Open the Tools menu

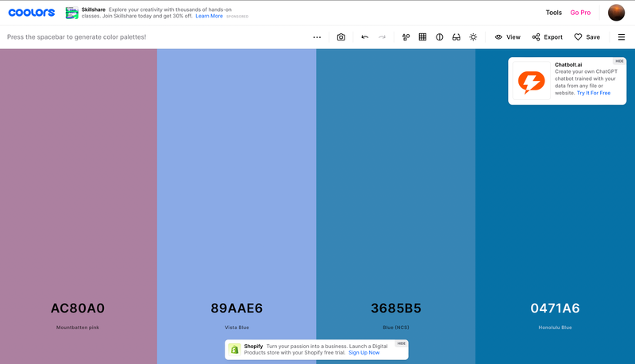[553, 13]
